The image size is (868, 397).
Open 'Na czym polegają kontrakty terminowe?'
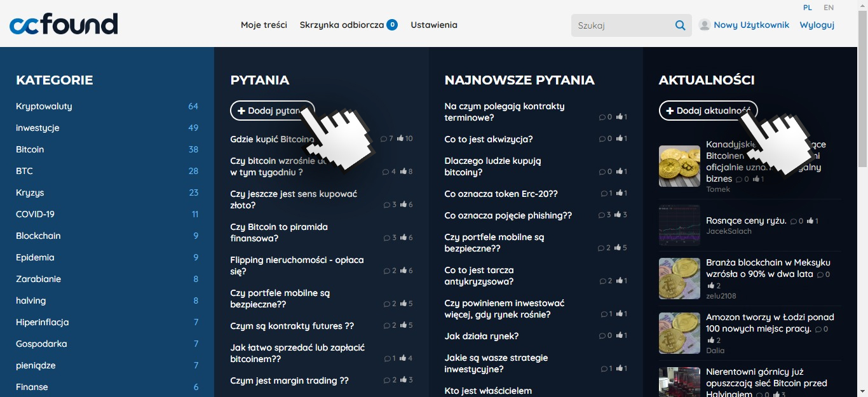coord(505,112)
